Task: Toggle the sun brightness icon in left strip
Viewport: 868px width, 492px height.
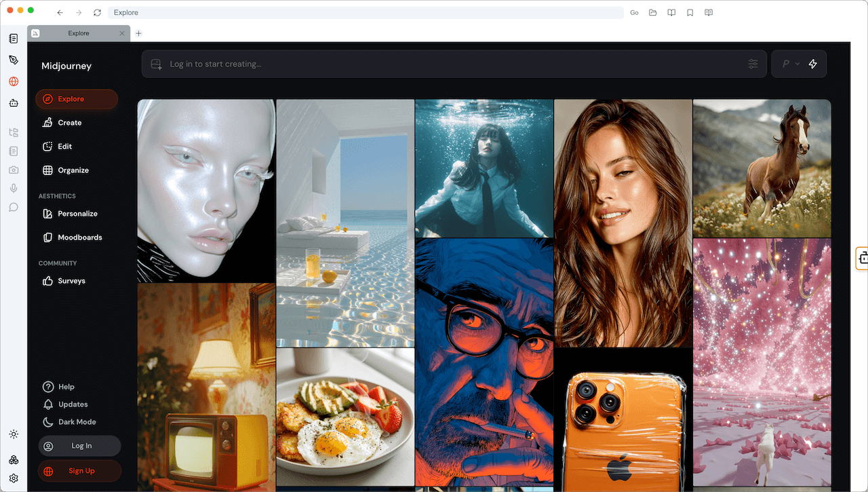Action: (x=14, y=434)
